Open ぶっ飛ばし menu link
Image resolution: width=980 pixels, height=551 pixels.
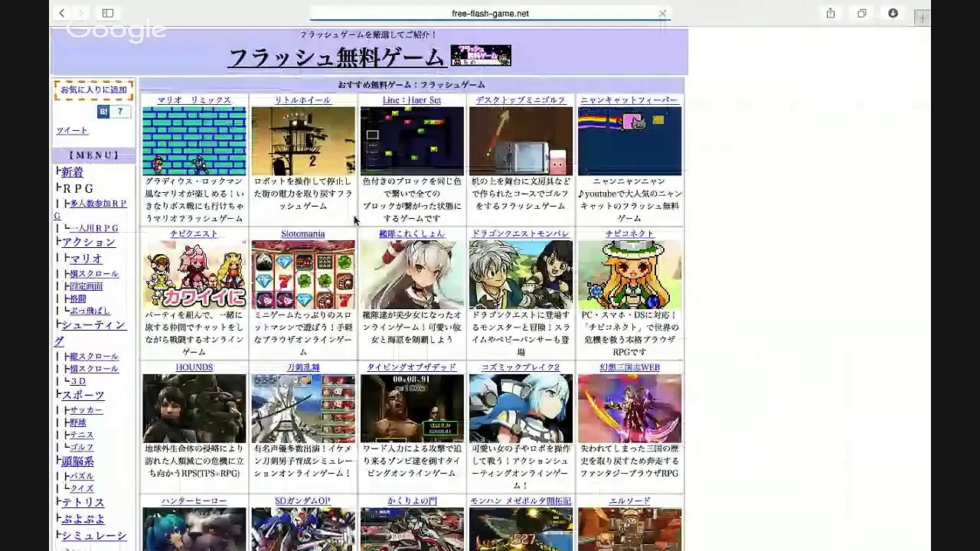coord(90,311)
